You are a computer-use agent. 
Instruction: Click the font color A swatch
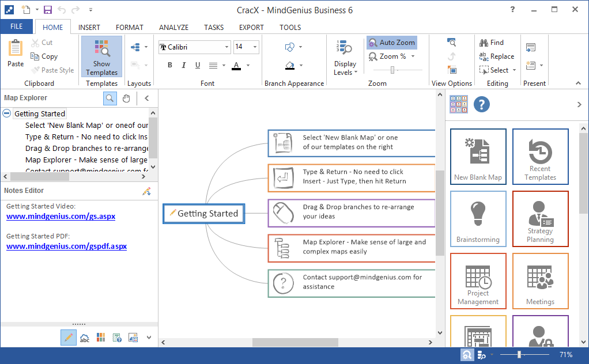pyautogui.click(x=236, y=66)
